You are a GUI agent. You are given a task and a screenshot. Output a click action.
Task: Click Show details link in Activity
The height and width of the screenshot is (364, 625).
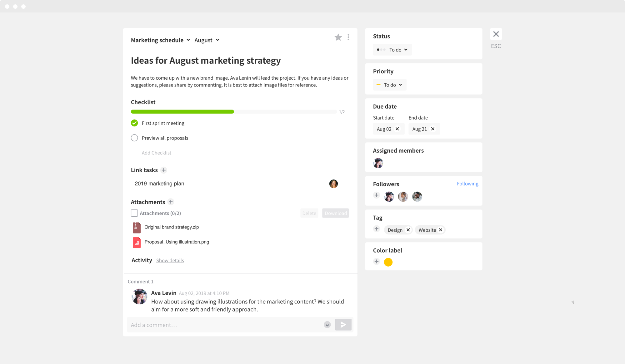(x=170, y=261)
